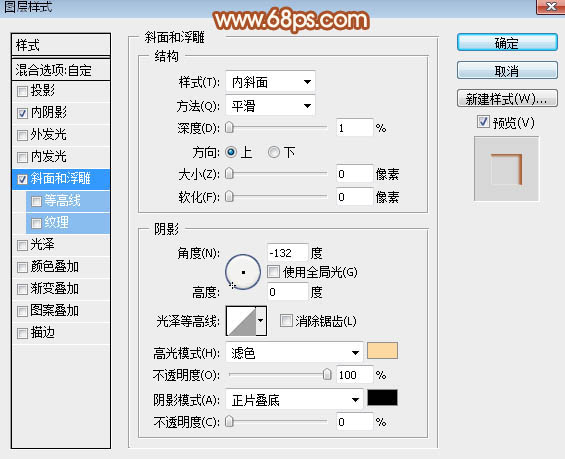This screenshot has height=459, width=565.
Task: Click the black shadow color swatch
Action: click(382, 398)
